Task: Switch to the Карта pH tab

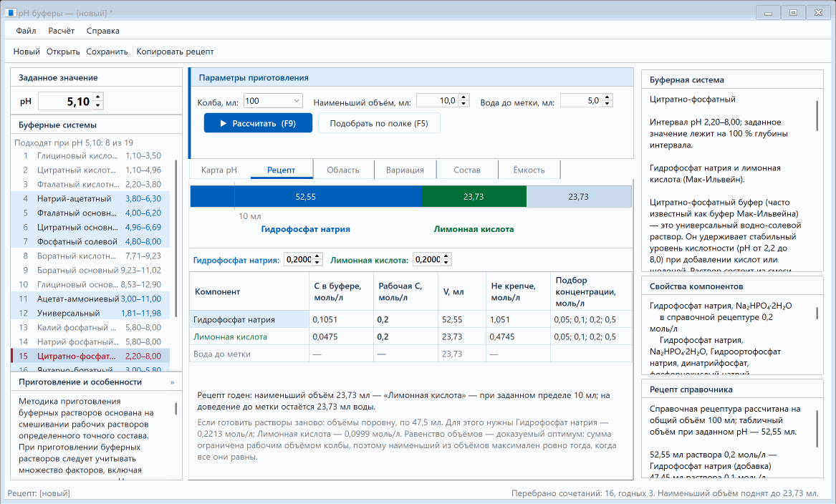Action: tap(219, 170)
